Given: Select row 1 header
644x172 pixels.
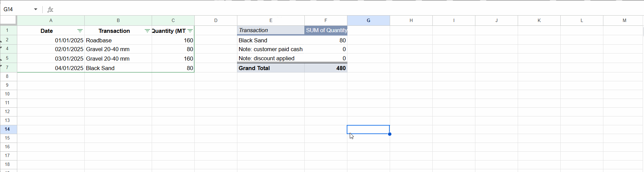Looking at the screenshot, I should point(7,30).
